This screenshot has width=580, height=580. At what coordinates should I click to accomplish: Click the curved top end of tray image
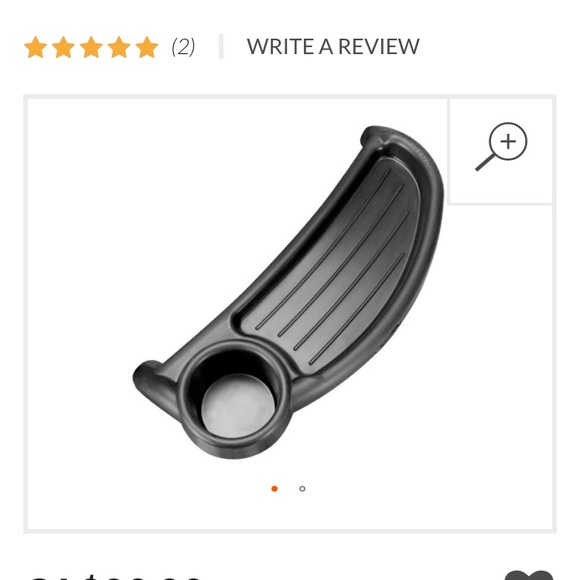[381, 137]
